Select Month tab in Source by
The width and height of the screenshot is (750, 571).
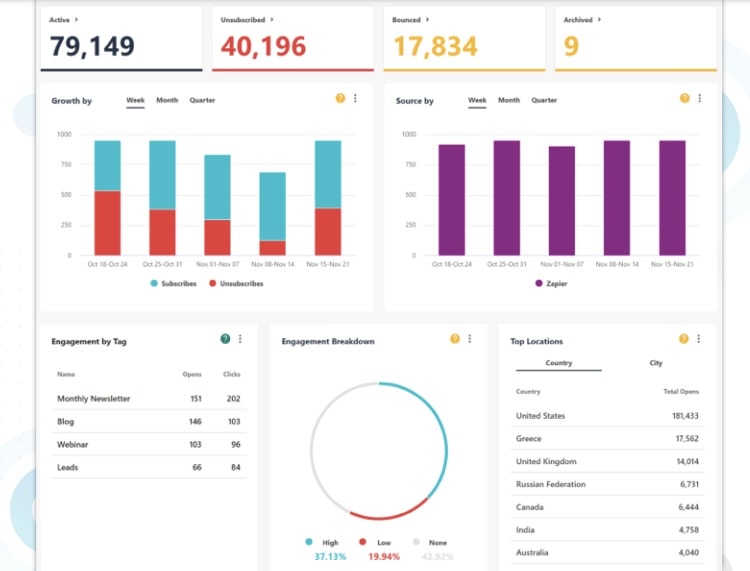(x=509, y=100)
